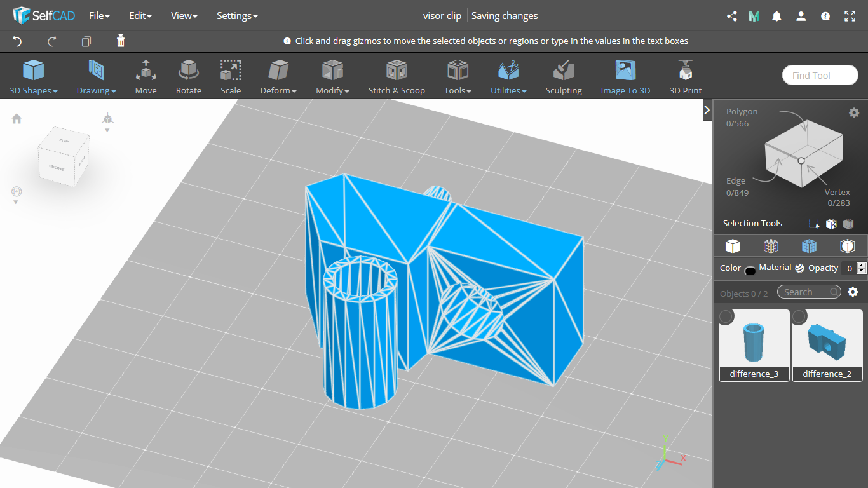Select the Scale tool
868x488 pixels.
231,77
